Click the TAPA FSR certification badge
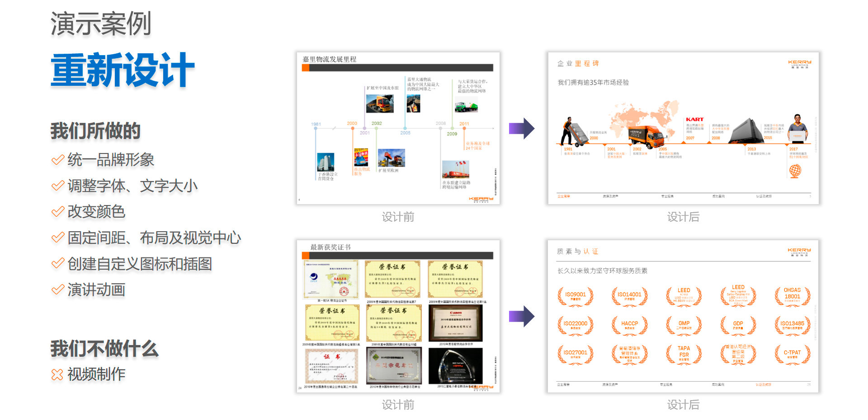This screenshot has width=868, height=420. 684,354
